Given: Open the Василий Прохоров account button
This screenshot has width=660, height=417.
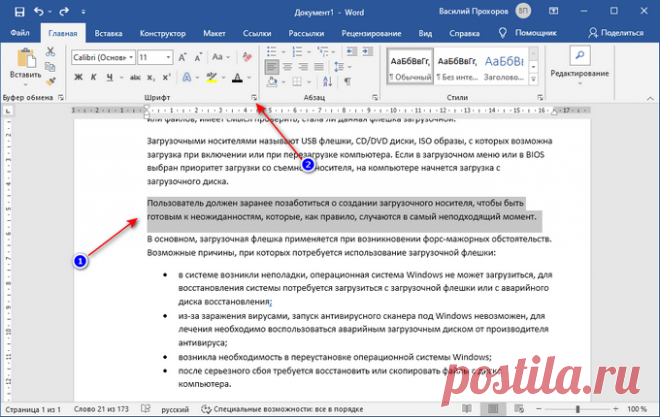Looking at the screenshot, I should 485,12.
